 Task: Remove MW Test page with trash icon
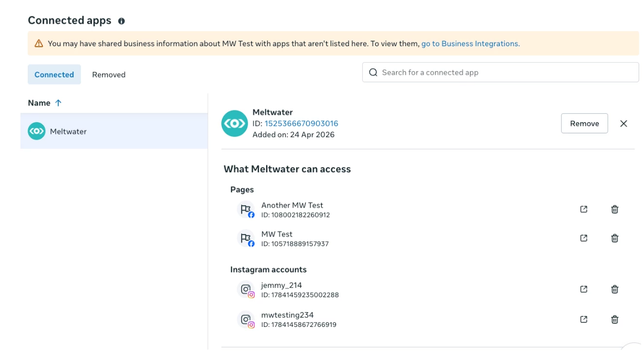coord(615,238)
